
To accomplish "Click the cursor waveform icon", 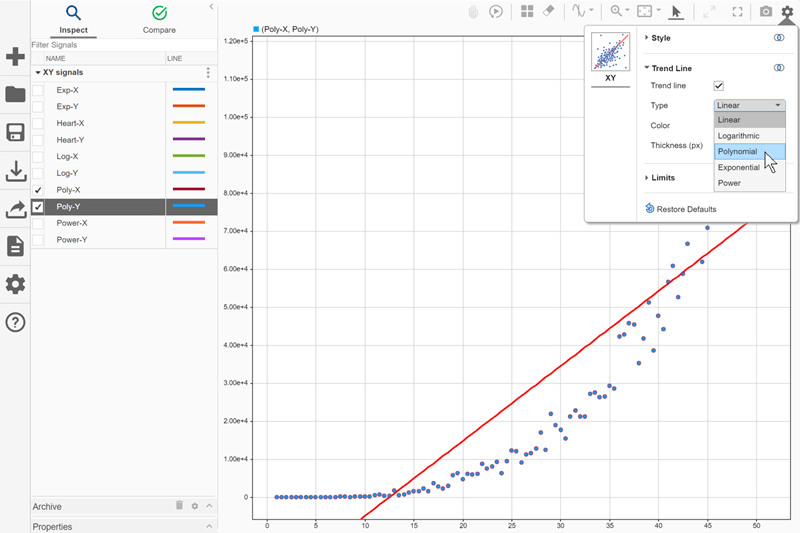I will pos(579,11).
